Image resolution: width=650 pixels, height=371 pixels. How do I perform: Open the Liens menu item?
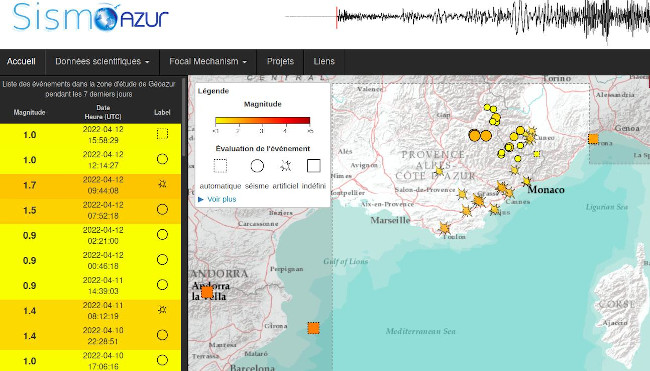pos(324,62)
